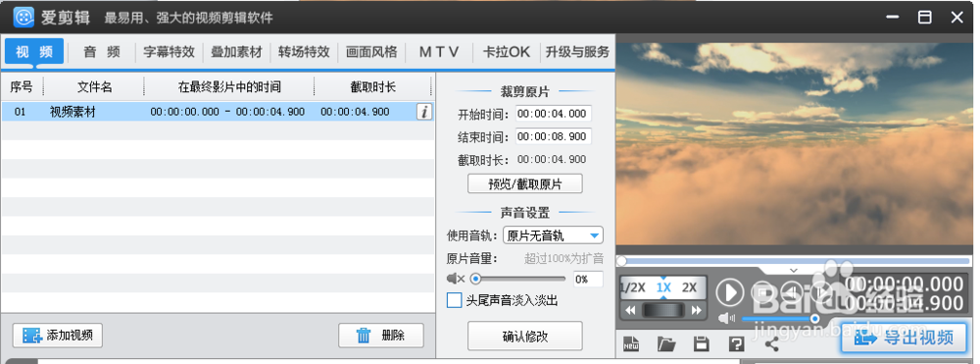This screenshot has width=980, height=364.
Task: Click the 结束时间 input field
Action: 553,136
